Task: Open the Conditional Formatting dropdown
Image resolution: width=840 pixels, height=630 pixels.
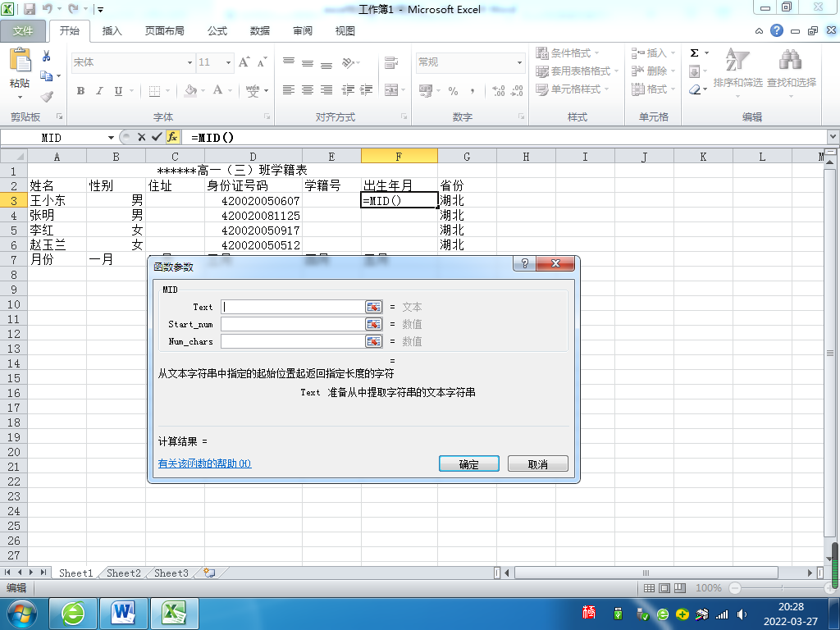Action: coord(568,52)
